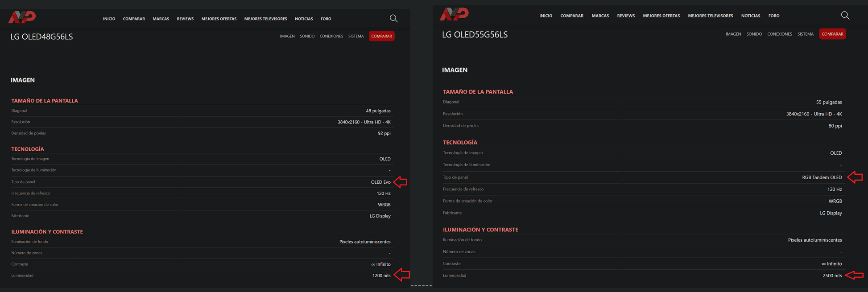Open INICIO in the right page menu
The image size is (868, 292).
tap(546, 16)
